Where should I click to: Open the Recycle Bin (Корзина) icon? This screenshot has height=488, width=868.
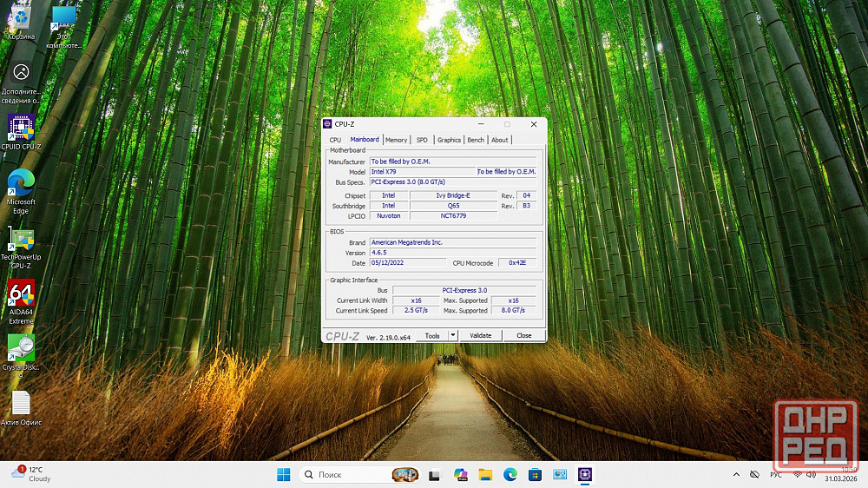click(21, 17)
